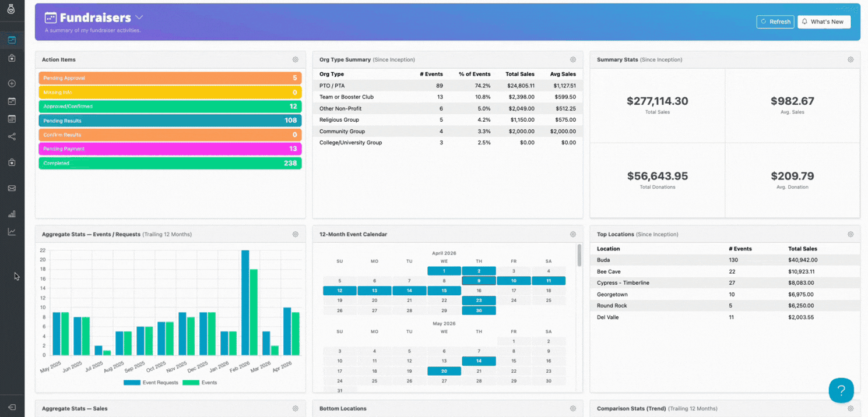Open Top Locations panel gear settings

coord(851,234)
